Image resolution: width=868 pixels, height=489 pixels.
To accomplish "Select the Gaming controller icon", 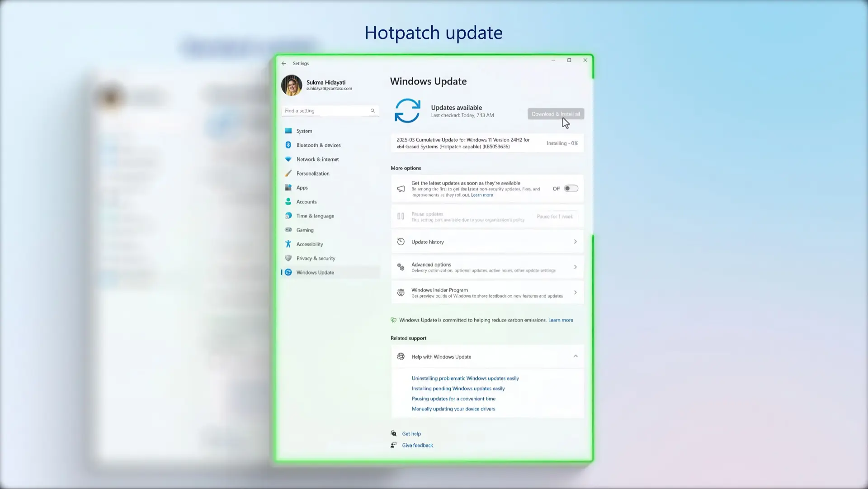I will tap(288, 230).
